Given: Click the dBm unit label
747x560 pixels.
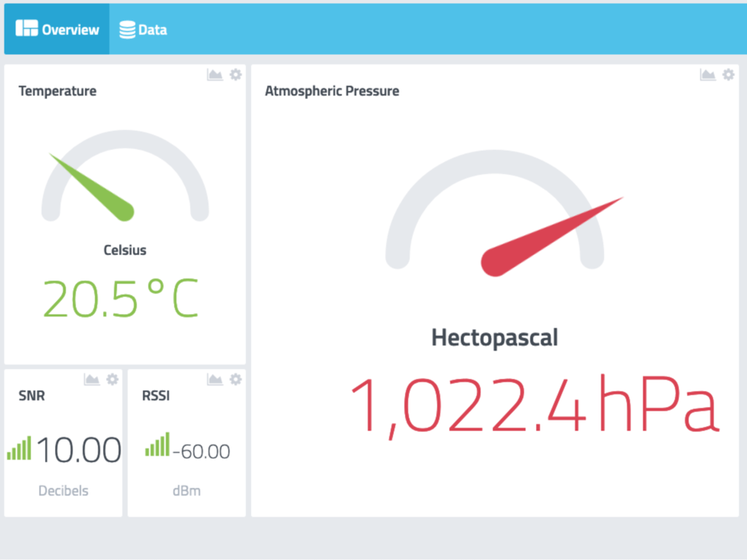Looking at the screenshot, I should [187, 491].
